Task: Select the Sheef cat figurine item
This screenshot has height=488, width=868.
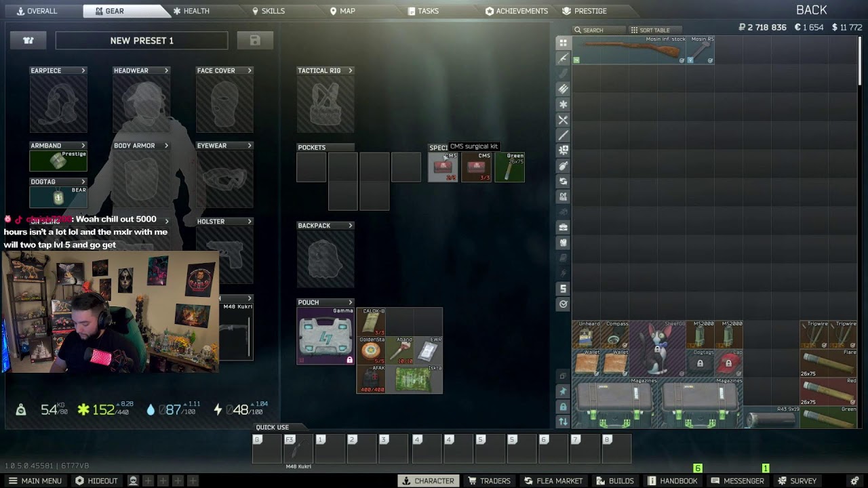Action: [x=657, y=348]
